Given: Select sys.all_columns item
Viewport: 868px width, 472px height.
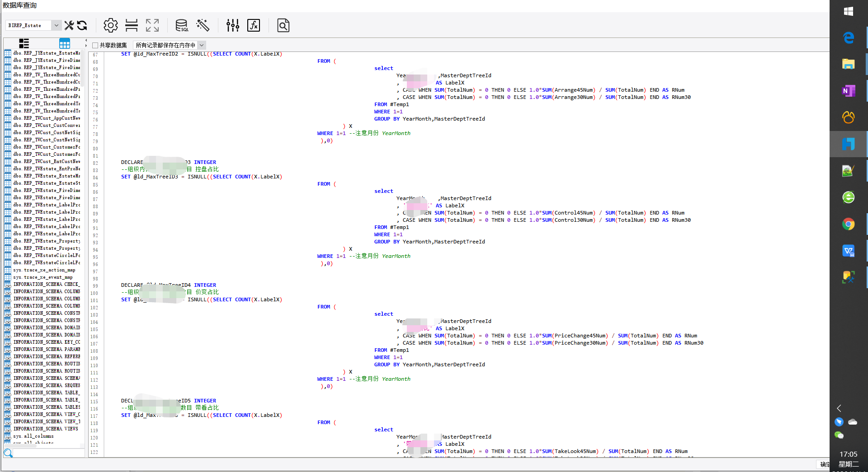Looking at the screenshot, I should tap(33, 436).
